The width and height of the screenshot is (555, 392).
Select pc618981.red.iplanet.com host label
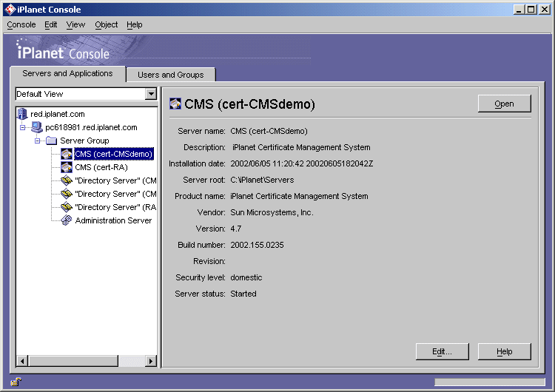pyautogui.click(x=91, y=127)
